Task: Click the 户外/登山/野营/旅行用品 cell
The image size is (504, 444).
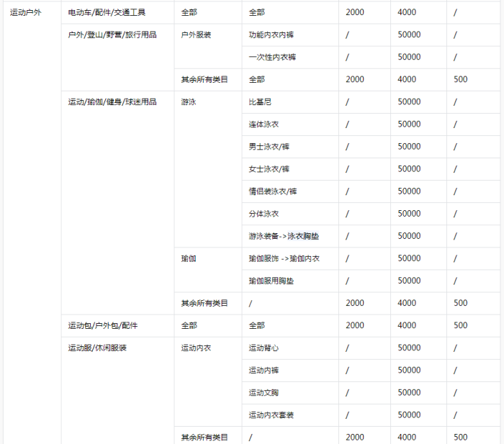Action: click(112, 35)
